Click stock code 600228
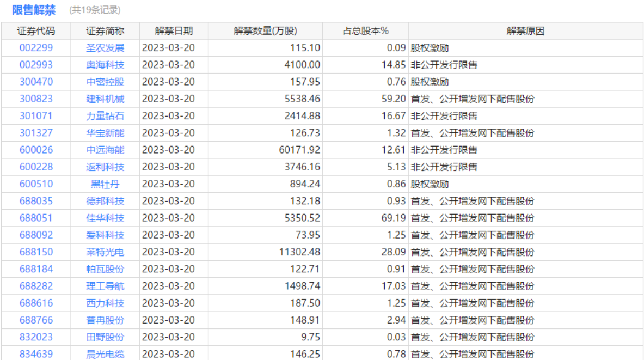The image size is (644, 360). [36, 167]
